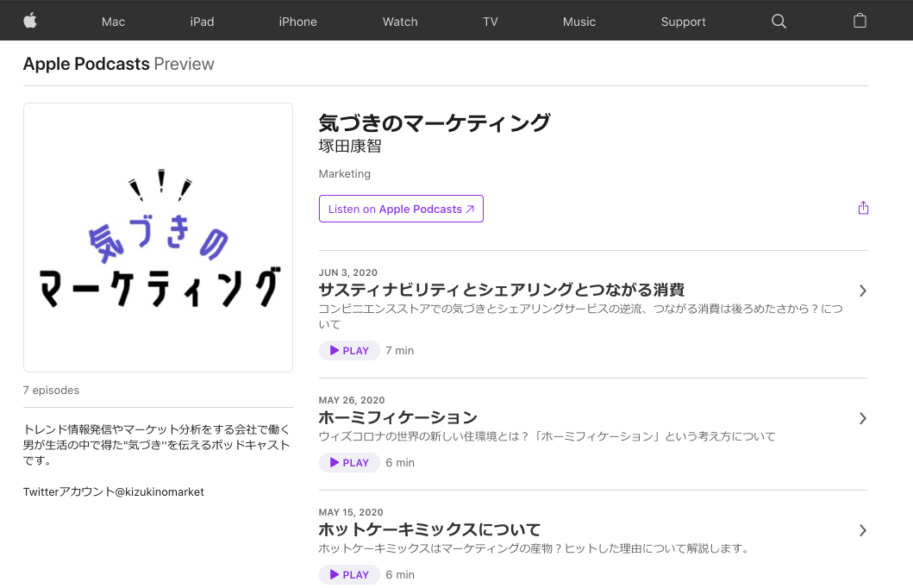Click description starting コンビニエンスストアでの気づき
This screenshot has height=588, width=913.
[x=580, y=316]
